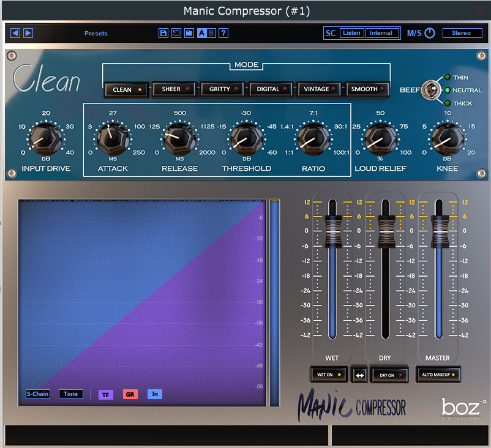Close the Manic Compressor window
The width and height of the screenshot is (491, 448).
pos(479,11)
